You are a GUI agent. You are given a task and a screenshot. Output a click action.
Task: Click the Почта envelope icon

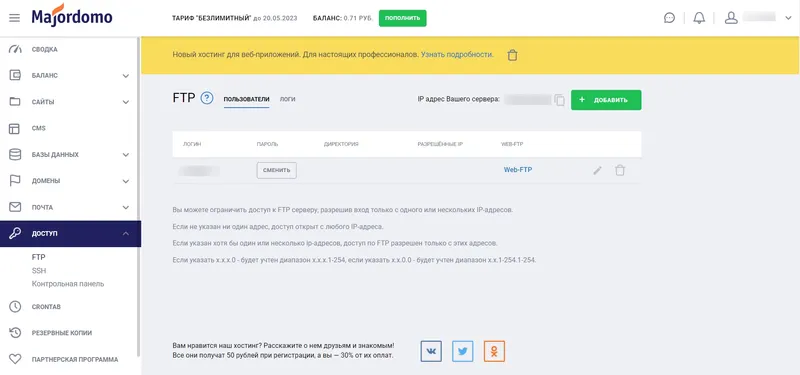(15, 207)
